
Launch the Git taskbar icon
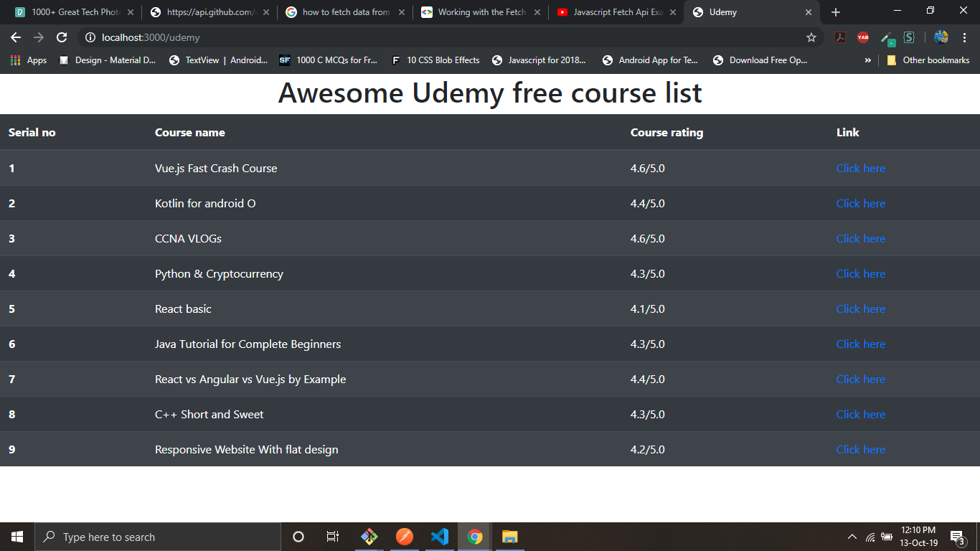coord(369,537)
